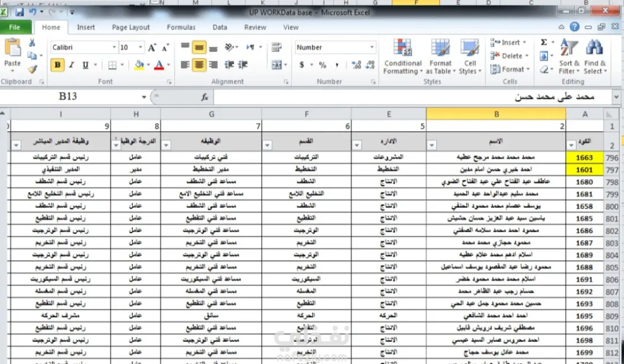Click Delete cells button

pos(510,56)
